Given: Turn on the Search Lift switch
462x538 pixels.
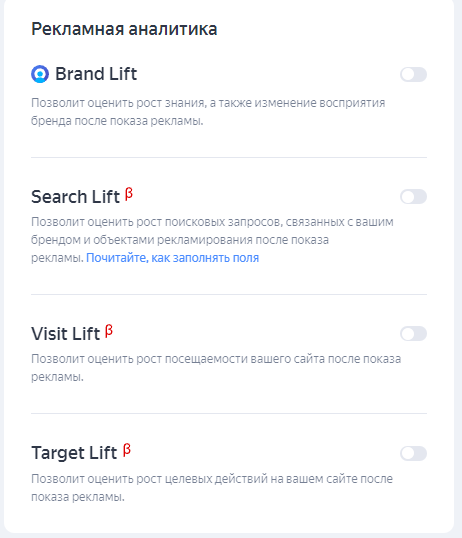Looking at the screenshot, I should [x=413, y=197].
